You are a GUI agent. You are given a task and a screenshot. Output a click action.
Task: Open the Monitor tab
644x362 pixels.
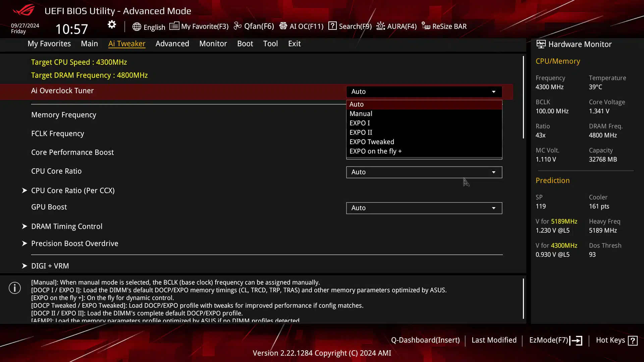click(x=213, y=44)
